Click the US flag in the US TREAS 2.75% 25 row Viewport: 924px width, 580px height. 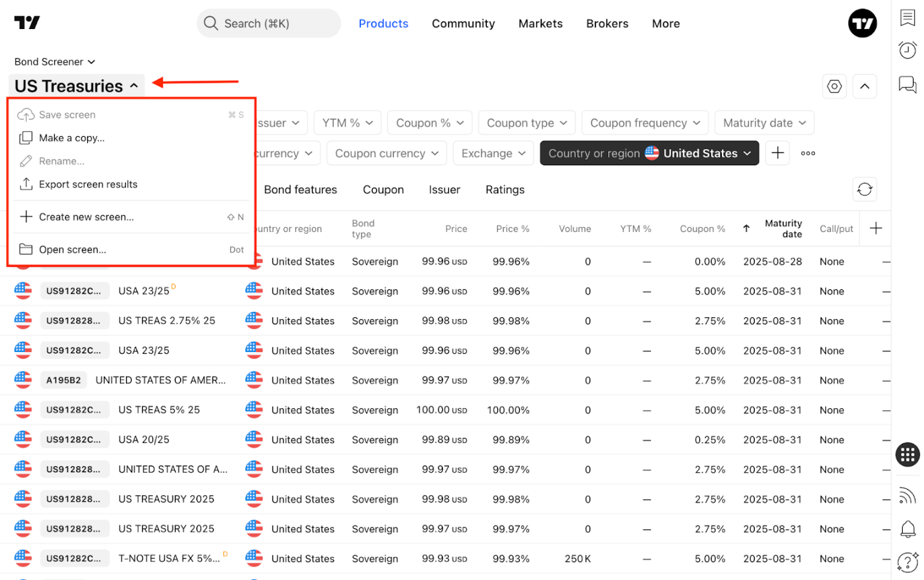[23, 320]
